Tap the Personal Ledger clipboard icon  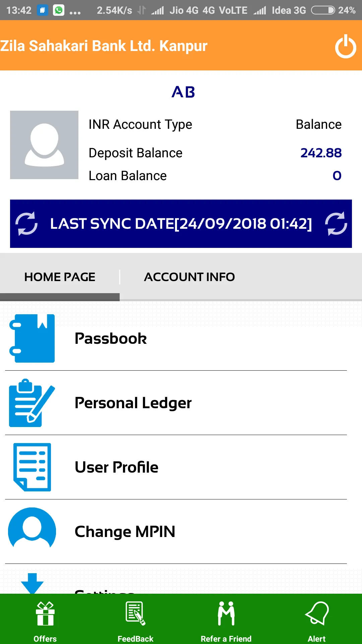pos(32,403)
